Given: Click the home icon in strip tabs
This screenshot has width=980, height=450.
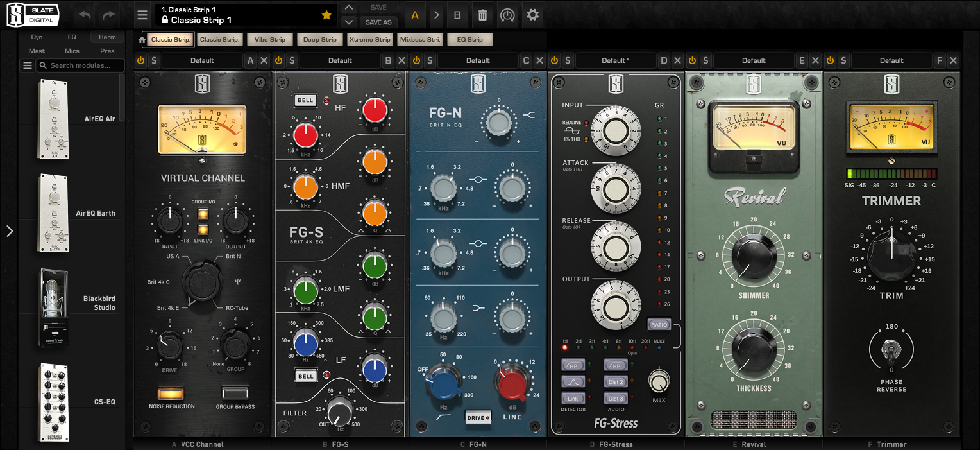Looking at the screenshot, I should pos(142,40).
